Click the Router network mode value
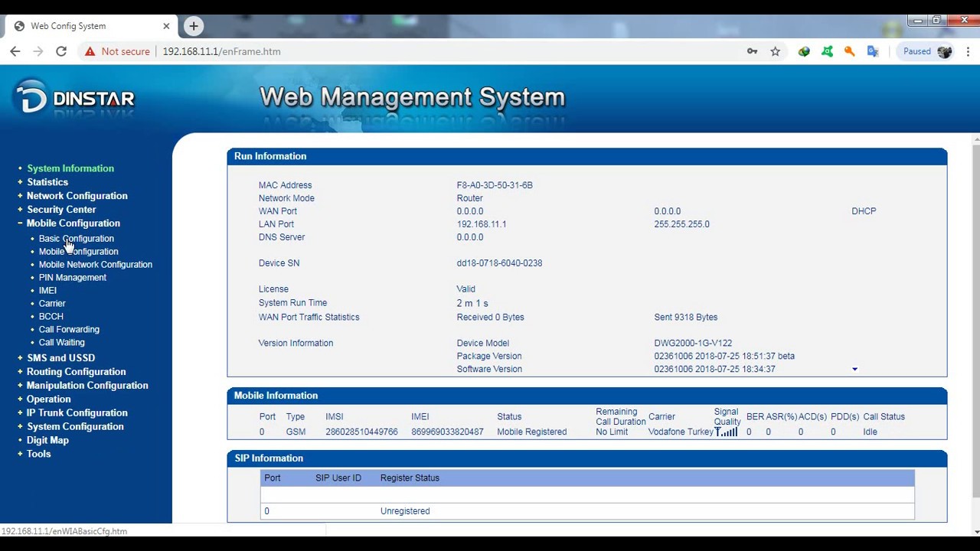 click(470, 198)
